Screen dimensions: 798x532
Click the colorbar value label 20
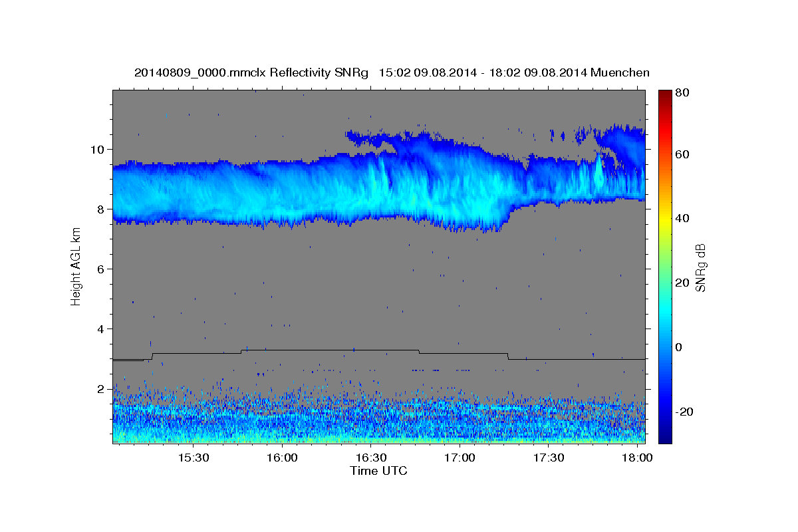click(682, 283)
